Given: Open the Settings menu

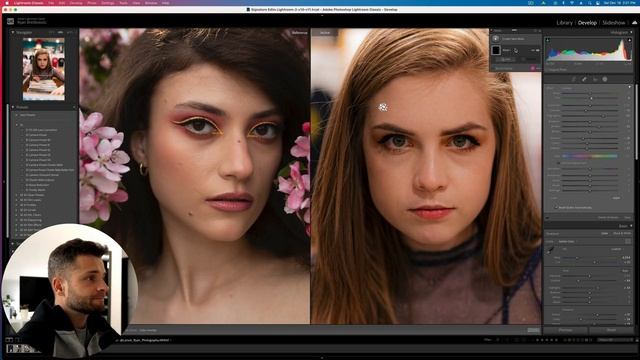Looking at the screenshot, I should (108, 3).
